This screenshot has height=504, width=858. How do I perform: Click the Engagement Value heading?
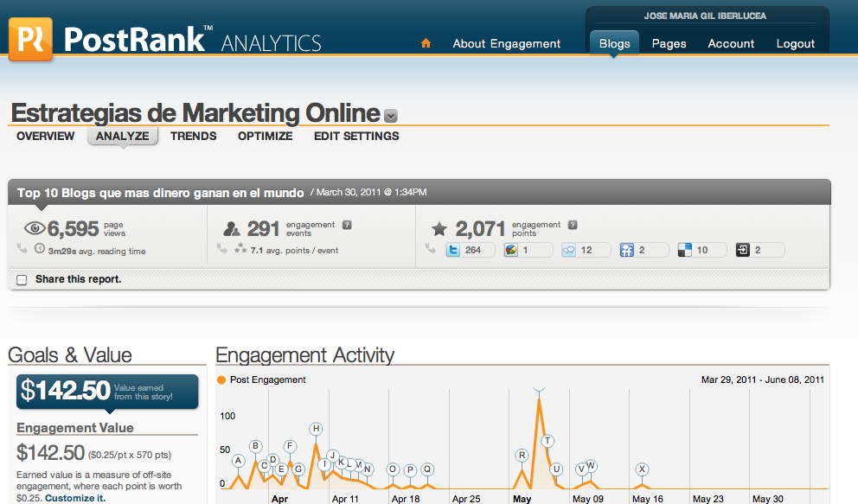pyautogui.click(x=75, y=428)
